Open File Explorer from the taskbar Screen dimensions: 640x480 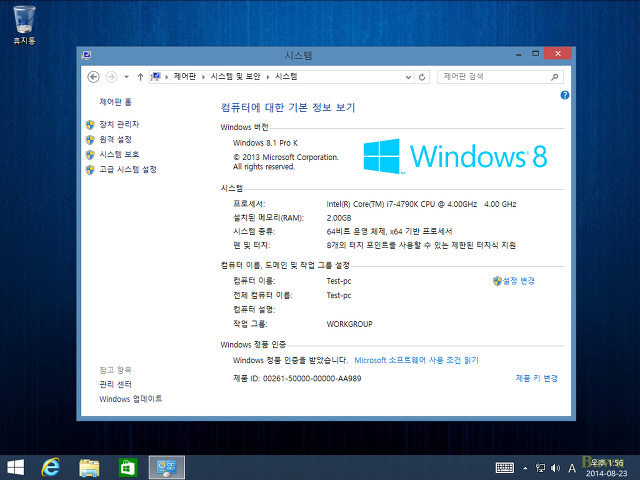click(x=89, y=468)
